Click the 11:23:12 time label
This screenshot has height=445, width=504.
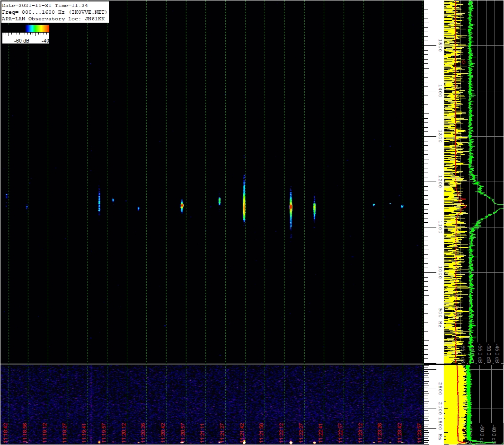point(361,433)
